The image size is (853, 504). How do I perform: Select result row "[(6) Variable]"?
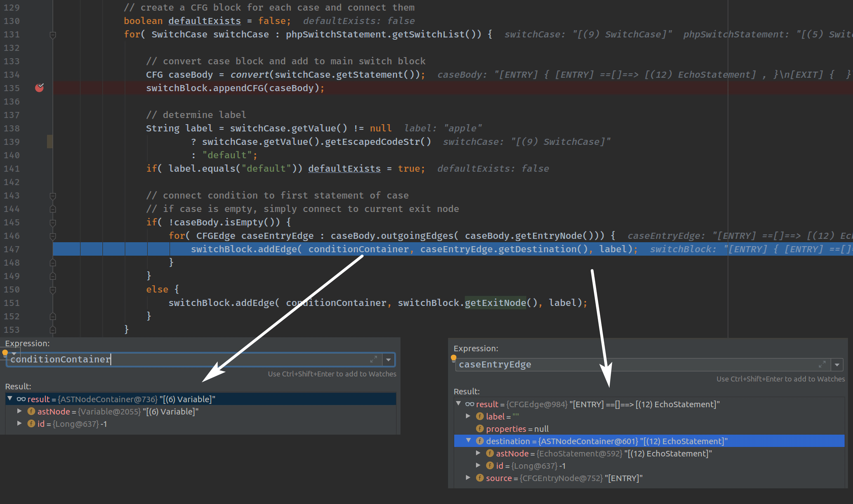pos(201,399)
